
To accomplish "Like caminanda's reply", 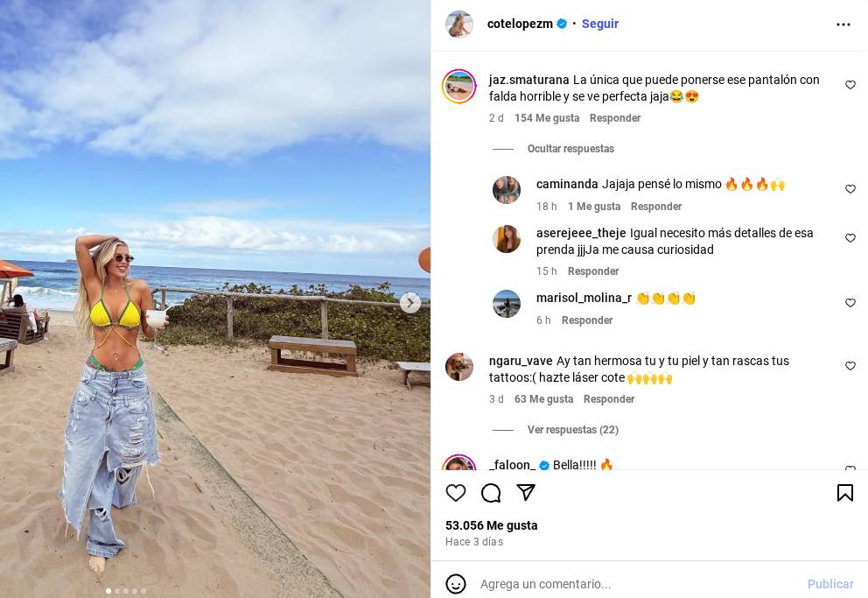I will click(850, 189).
